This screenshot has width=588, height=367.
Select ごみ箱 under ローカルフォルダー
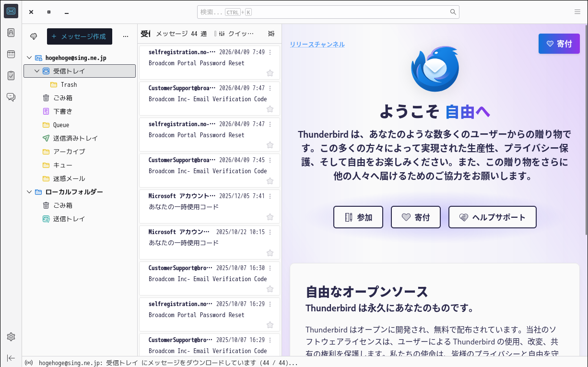(80, 205)
